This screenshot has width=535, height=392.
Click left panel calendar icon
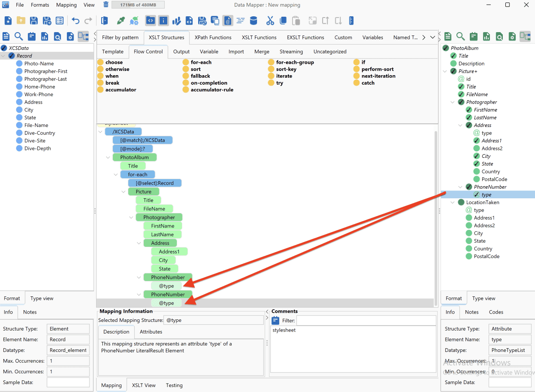31,36
